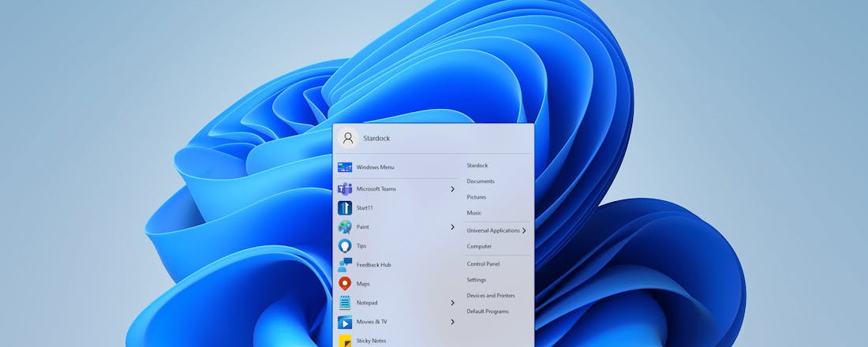
Task: Open Control Panel from the menu
Action: (x=483, y=264)
